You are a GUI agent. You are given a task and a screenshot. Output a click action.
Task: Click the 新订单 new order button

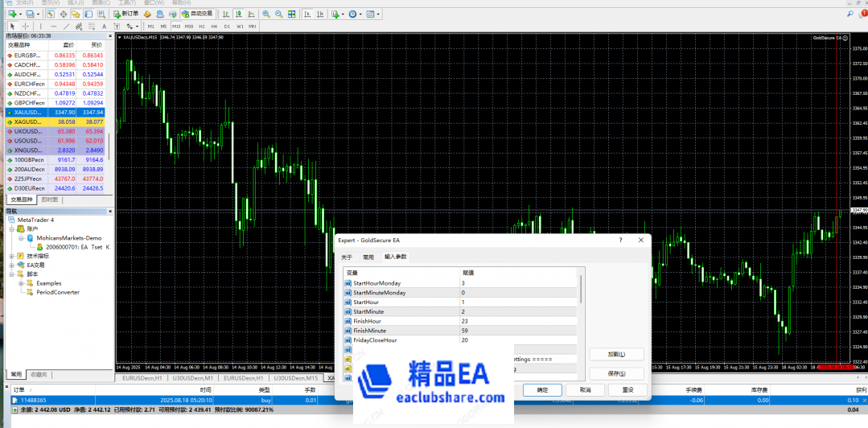(125, 14)
